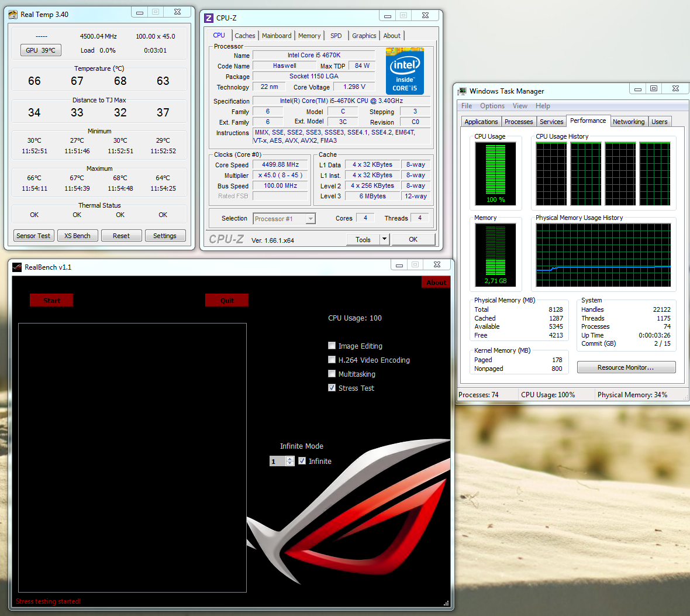Open the Networking tab in Task Manager
Viewport: 690px width, 616px height.
(x=629, y=122)
